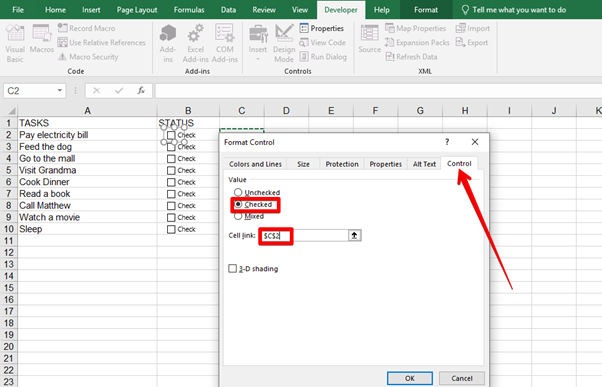Open the File tab
Screen dimensions: 602x387
pyautogui.click(x=18, y=10)
